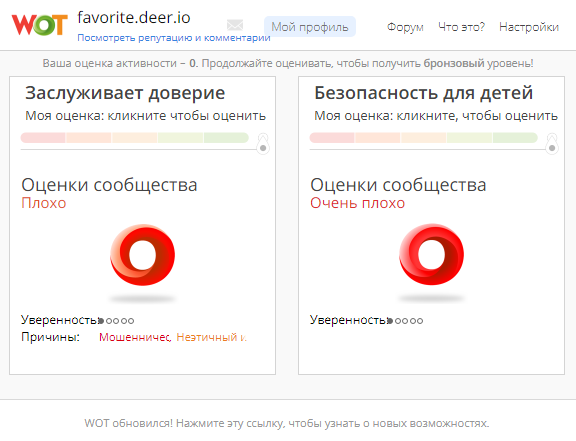
Task: Click the Неэтичный reason tag
Action: click(212, 337)
